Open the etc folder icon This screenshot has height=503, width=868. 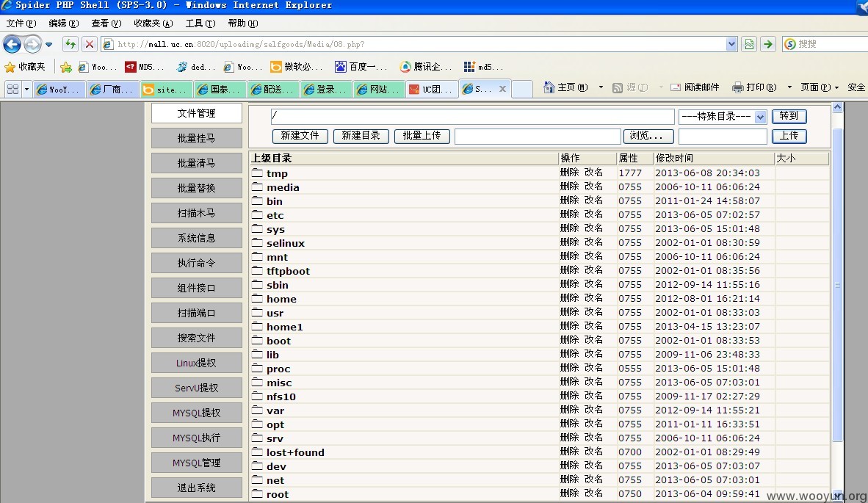(x=257, y=214)
